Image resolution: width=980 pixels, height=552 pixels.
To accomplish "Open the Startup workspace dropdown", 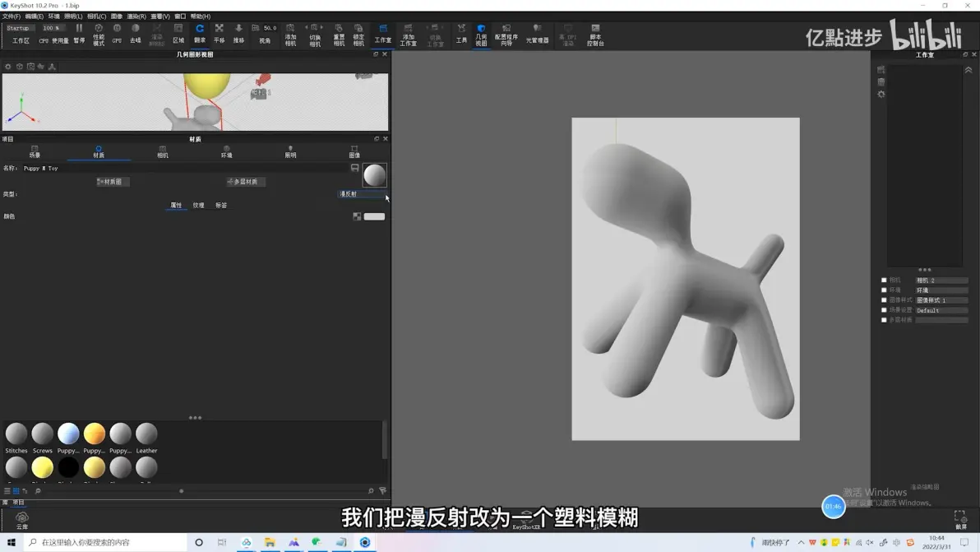I will click(x=20, y=28).
